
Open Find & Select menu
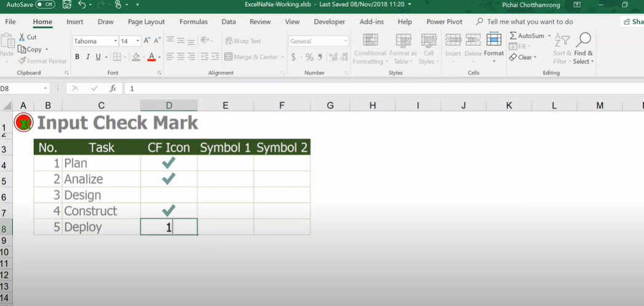click(584, 49)
